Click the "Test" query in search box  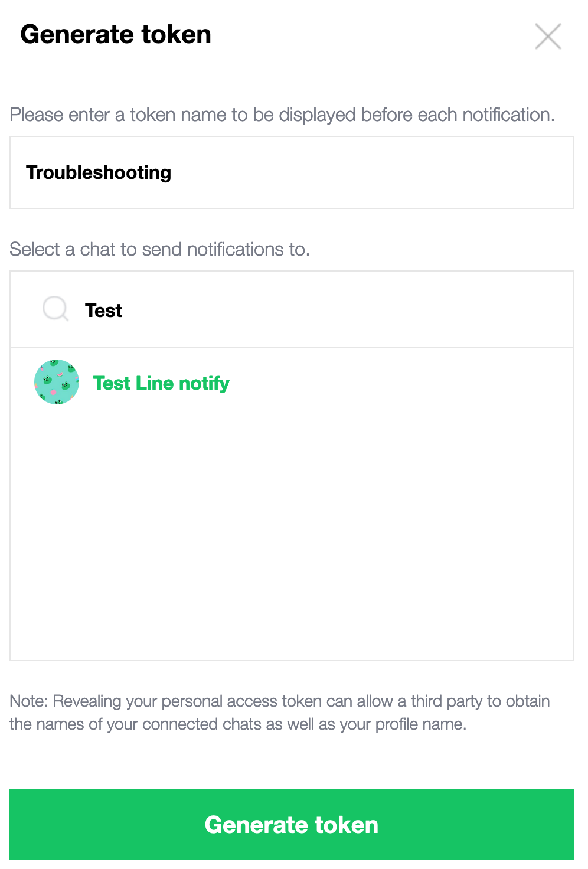tap(103, 311)
